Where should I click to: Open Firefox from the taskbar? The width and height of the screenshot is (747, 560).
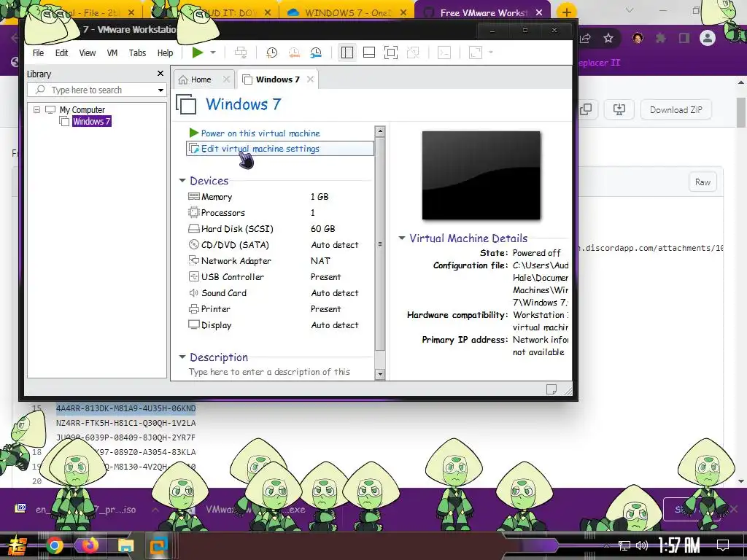point(90,545)
